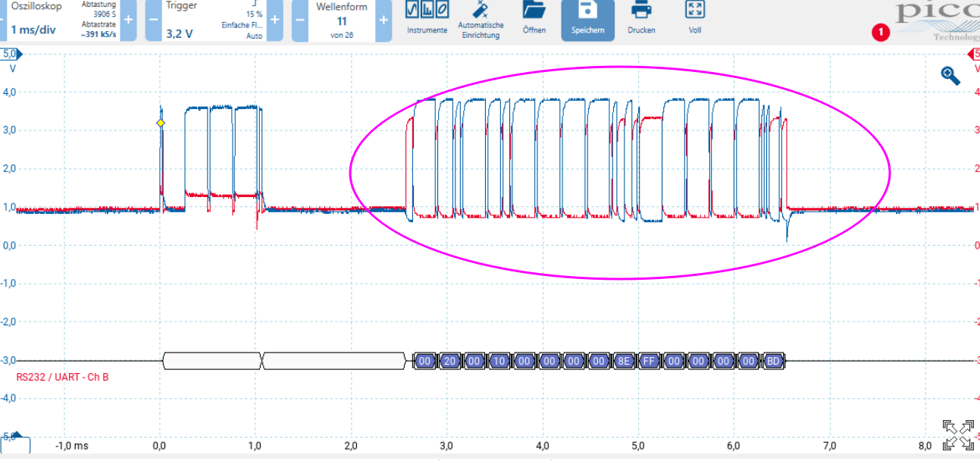The image size is (980, 461).
Task: Select the yellow trigger point marker
Action: 161,123
